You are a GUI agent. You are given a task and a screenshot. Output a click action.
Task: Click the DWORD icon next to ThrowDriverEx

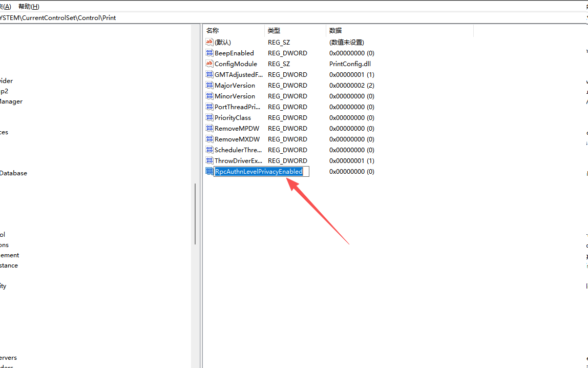pos(209,160)
